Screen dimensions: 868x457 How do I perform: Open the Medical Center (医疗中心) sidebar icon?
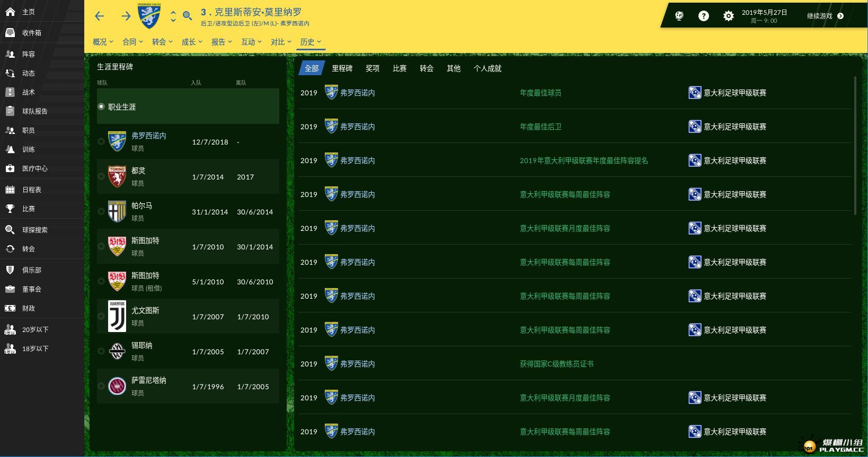(x=10, y=168)
